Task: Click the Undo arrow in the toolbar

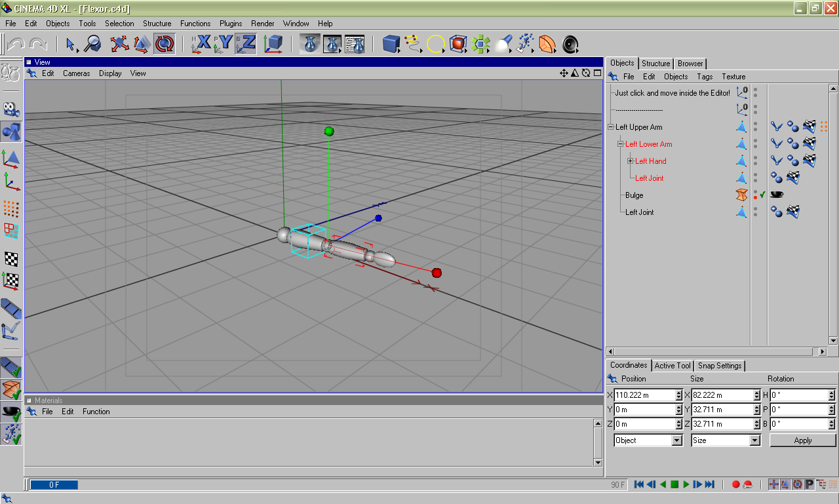Action: click(x=16, y=44)
